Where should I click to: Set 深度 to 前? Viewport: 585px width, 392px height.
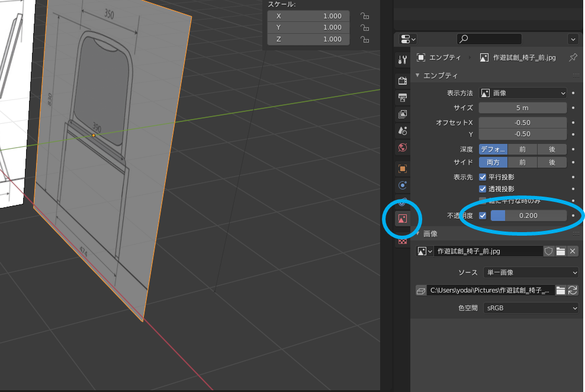pyautogui.click(x=522, y=149)
